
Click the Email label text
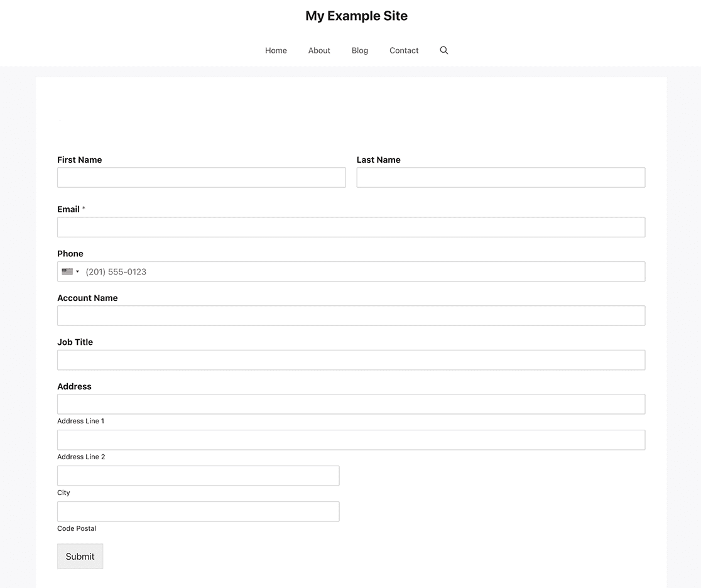click(x=68, y=209)
